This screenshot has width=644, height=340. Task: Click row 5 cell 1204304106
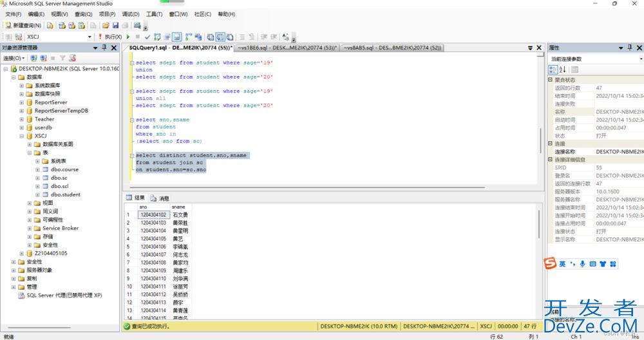[153, 247]
